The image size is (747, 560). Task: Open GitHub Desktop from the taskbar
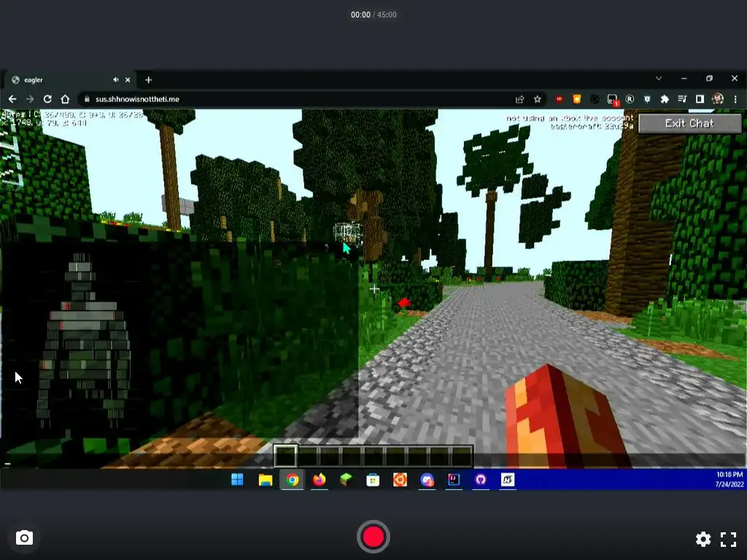point(481,480)
